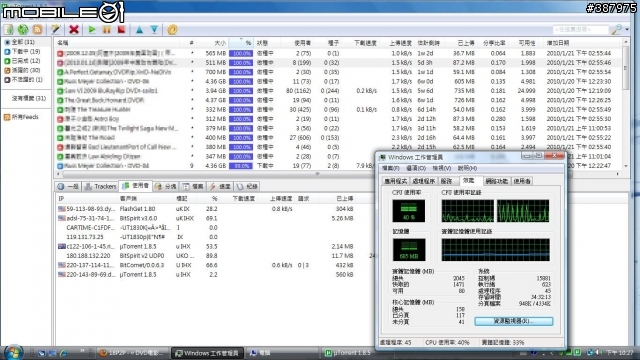
Task: Open the 速度 speed detail tab
Action: coord(220,187)
